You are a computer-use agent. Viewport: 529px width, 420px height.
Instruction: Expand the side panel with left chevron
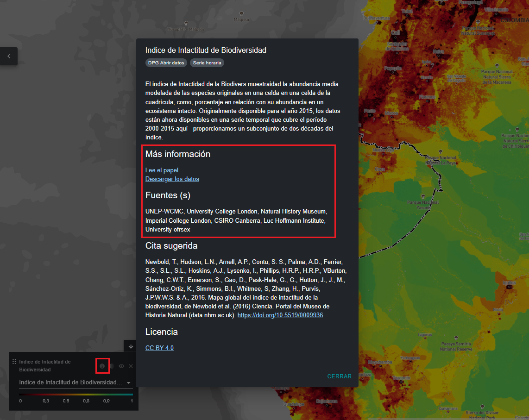9,56
